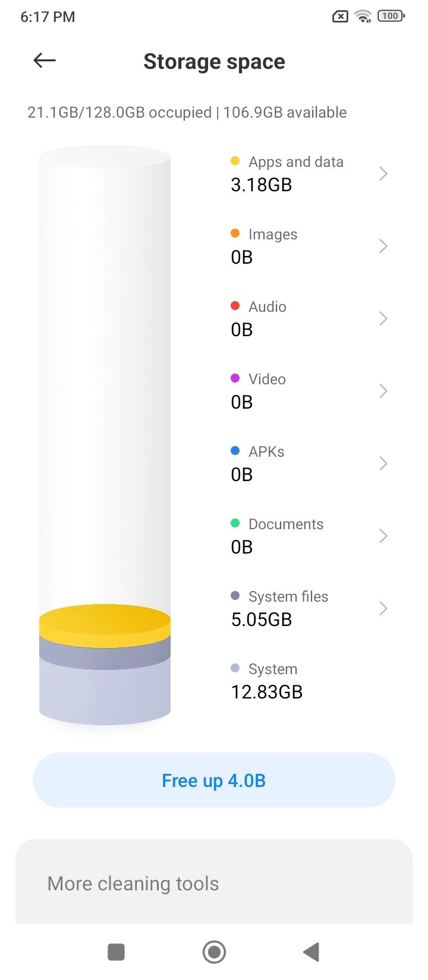Tap the System 12.83GB entry

267,681
